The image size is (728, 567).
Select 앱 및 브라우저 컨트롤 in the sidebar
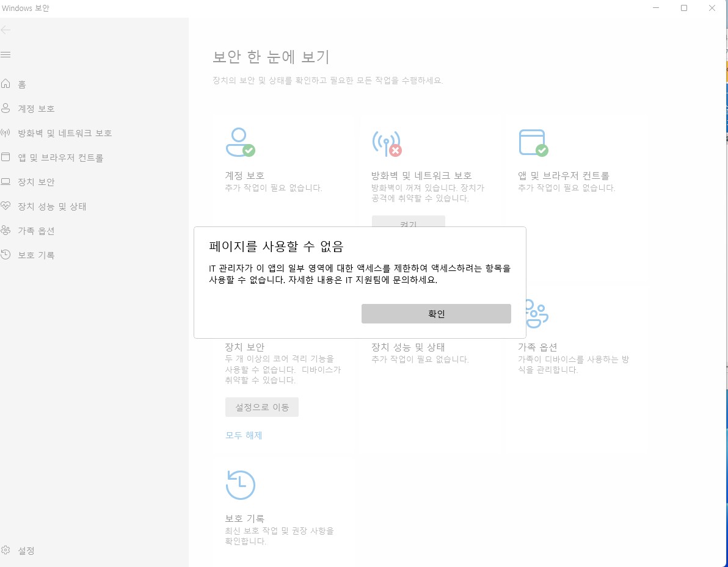pyautogui.click(x=60, y=157)
